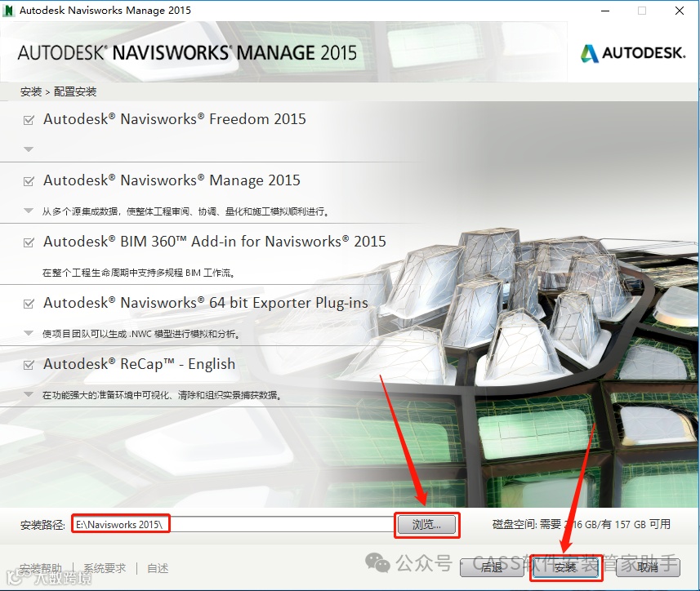The width and height of the screenshot is (700, 591).
Task: Uncheck the Autodesk ReCap English checkbox
Action: click(x=29, y=365)
